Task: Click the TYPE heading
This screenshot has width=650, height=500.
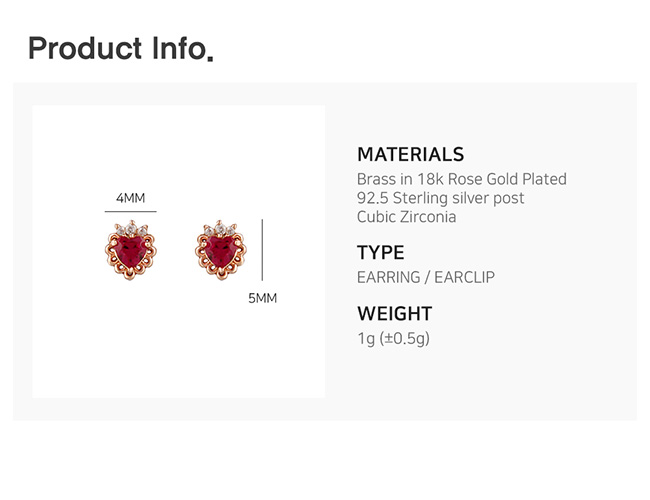Action: click(x=380, y=252)
